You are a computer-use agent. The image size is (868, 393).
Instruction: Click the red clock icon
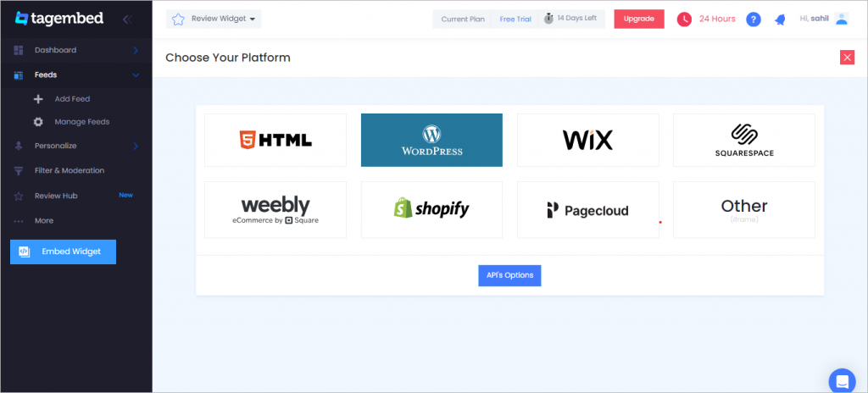[684, 19]
